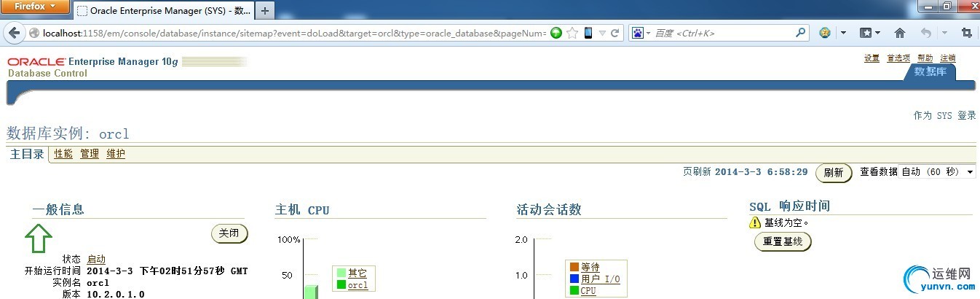This screenshot has width=980, height=299.
Task: Open dropdown arrow next to badge icon
Action: click(843, 33)
